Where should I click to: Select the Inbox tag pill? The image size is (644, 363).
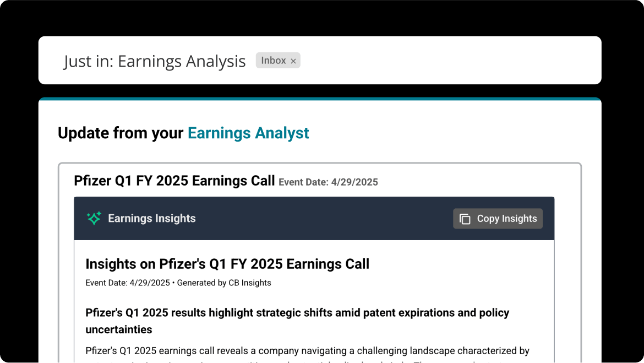(x=277, y=60)
